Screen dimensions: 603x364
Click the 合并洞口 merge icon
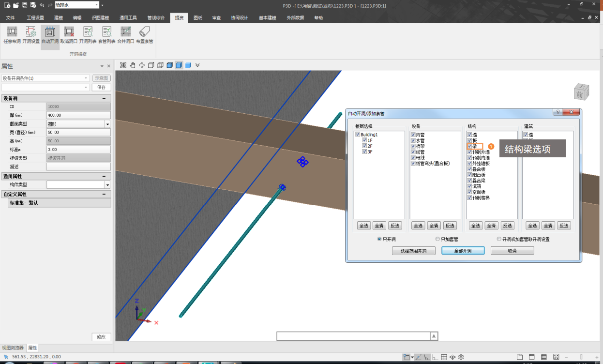(125, 32)
